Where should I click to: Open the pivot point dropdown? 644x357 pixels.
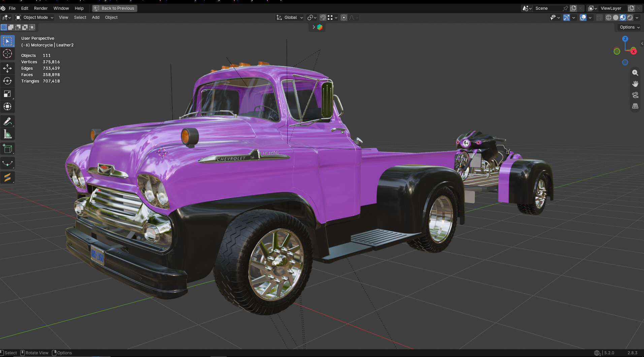click(312, 18)
